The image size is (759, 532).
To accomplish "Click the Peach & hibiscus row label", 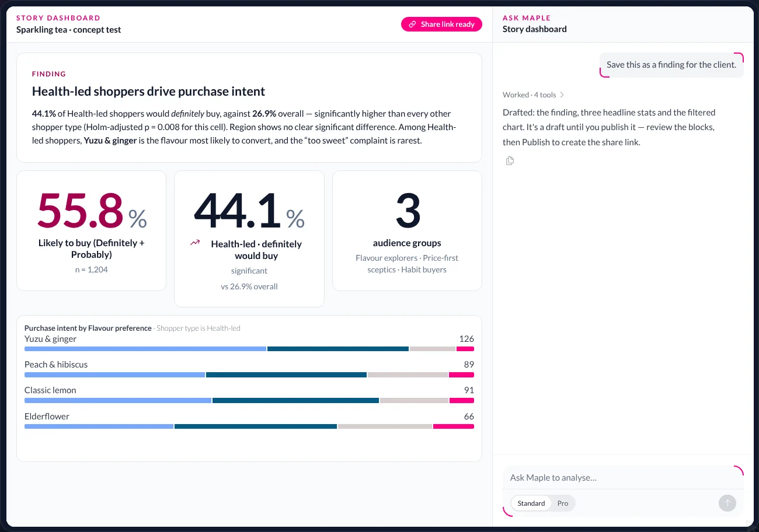I will [x=56, y=365].
